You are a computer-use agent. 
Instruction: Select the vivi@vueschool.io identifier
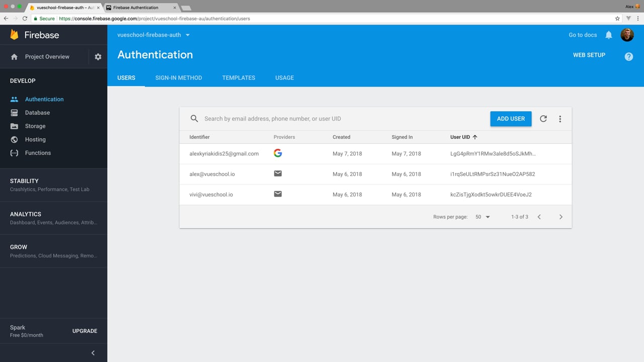pyautogui.click(x=211, y=195)
